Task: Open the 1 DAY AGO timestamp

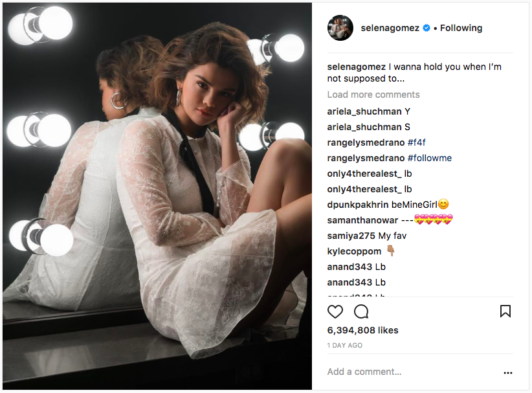Action: point(345,346)
